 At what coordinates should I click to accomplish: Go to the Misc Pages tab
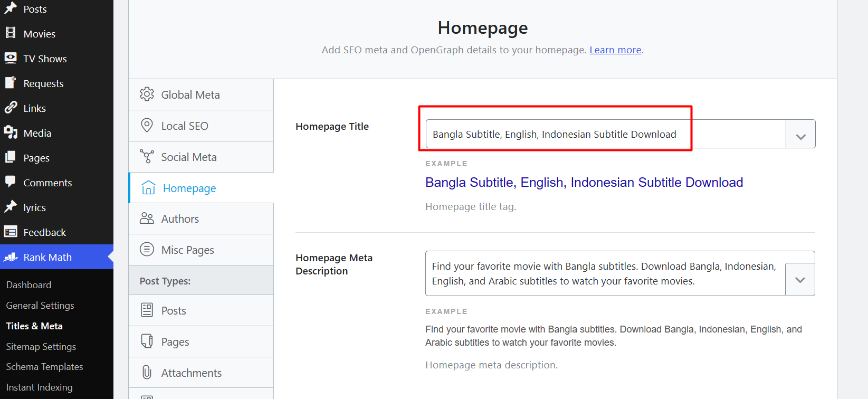(x=201, y=250)
